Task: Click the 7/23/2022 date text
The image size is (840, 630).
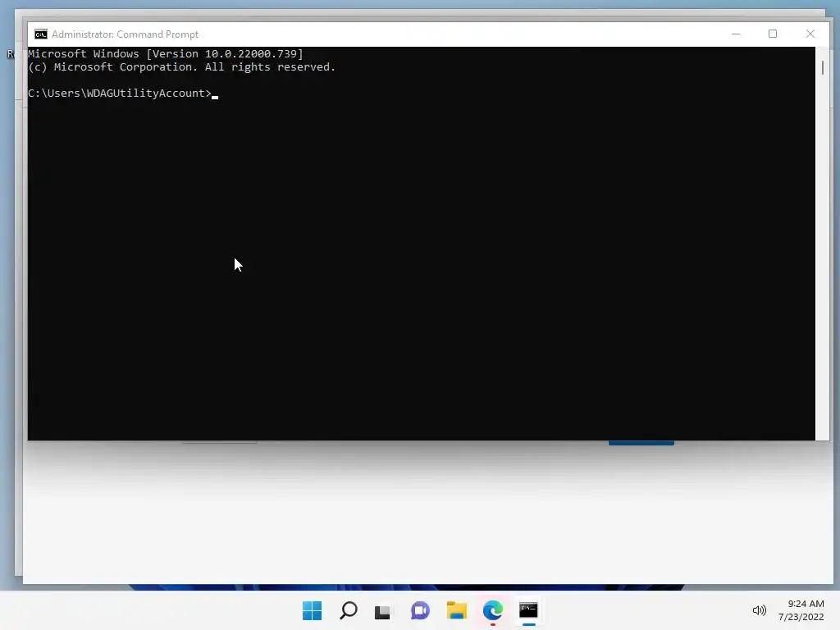Action: tap(801, 617)
